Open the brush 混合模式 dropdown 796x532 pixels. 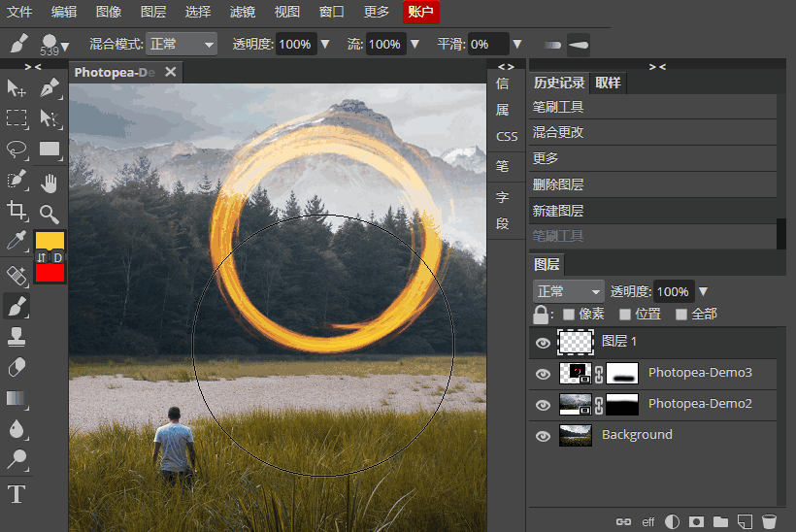(x=182, y=44)
